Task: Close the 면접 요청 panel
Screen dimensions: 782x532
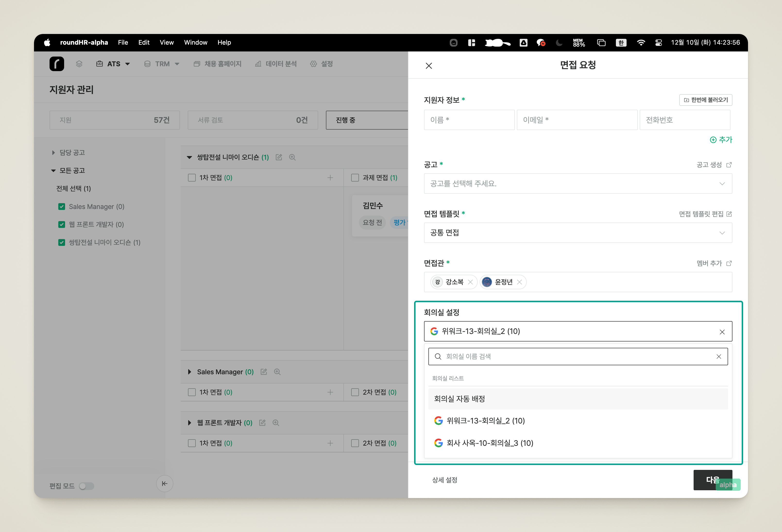Action: click(429, 66)
